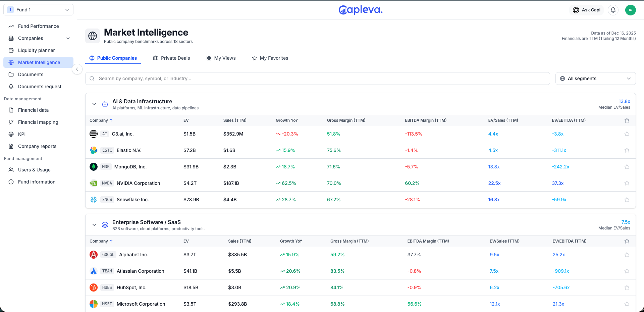Collapse the AI & Data Infrastructure section
The height and width of the screenshot is (312, 644).
point(94,104)
